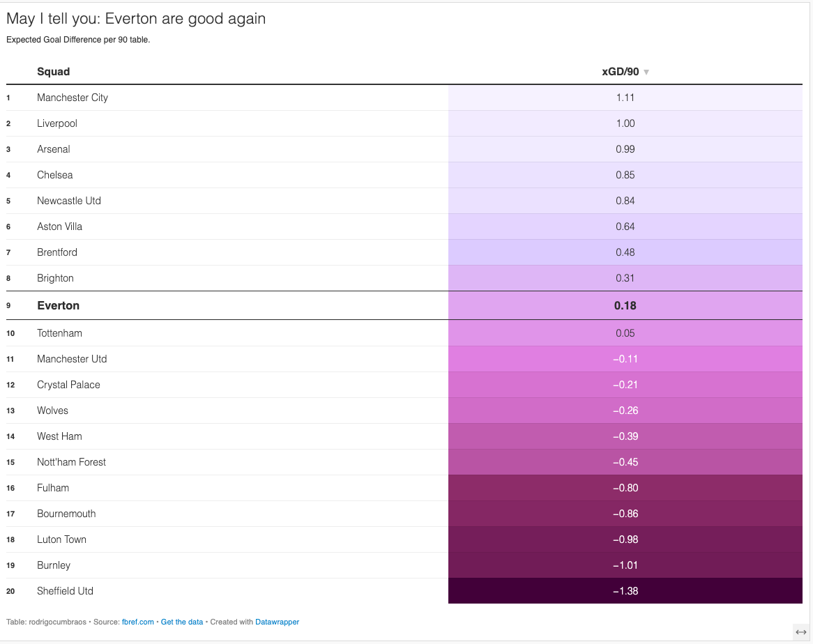Image resolution: width=813 pixels, height=644 pixels.
Task: Select the Luton Town squad name
Action: pyautogui.click(x=61, y=539)
